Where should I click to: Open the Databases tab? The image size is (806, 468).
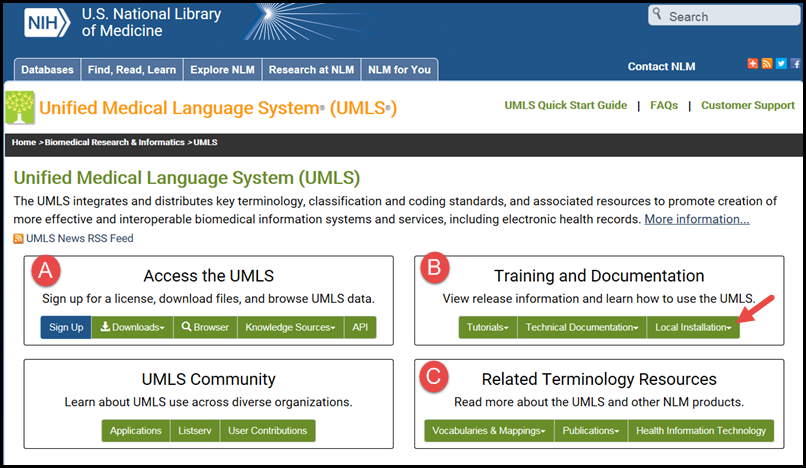(47, 69)
